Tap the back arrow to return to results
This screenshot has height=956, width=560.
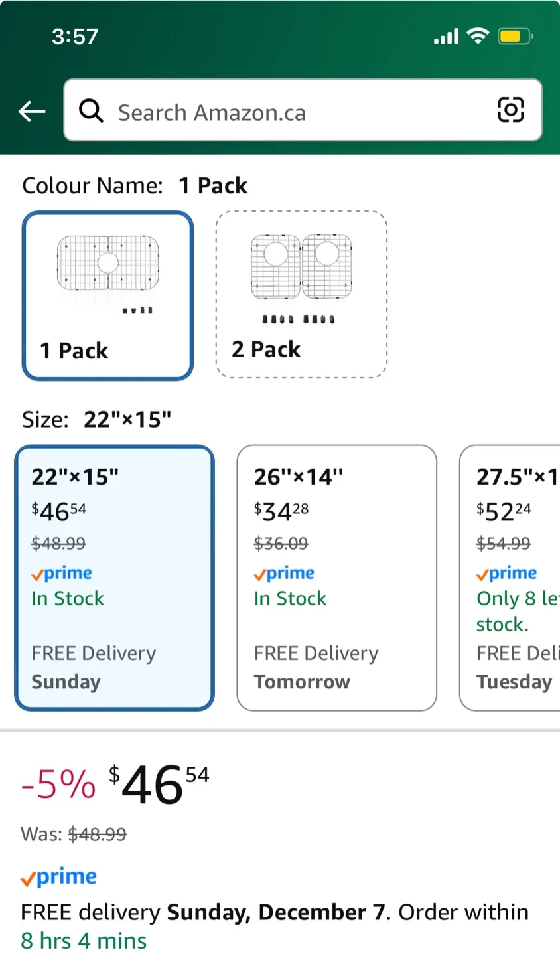(31, 112)
